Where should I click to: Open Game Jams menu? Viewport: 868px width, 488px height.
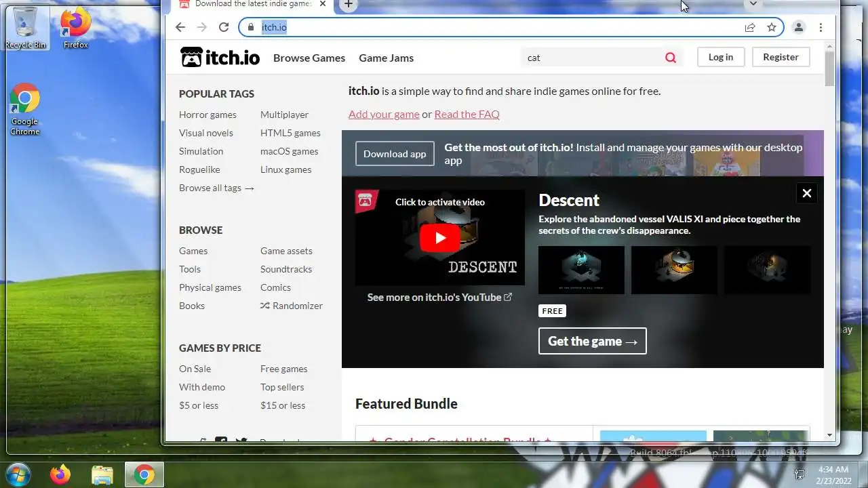tap(386, 58)
